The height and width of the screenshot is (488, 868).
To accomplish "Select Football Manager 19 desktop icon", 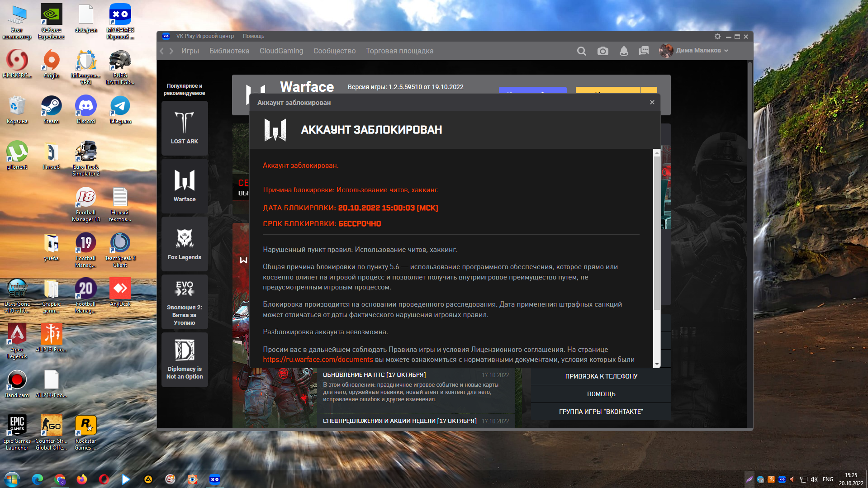I will click(85, 250).
